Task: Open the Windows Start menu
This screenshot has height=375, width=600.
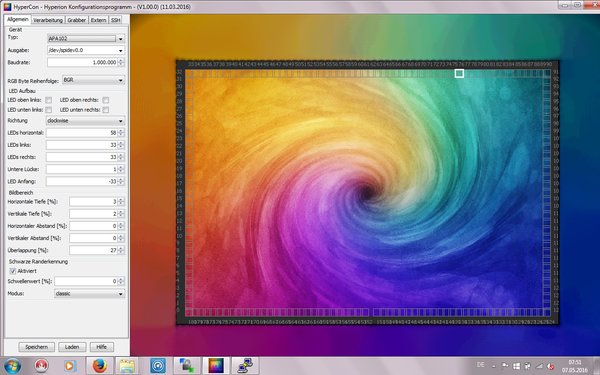Action: click(12, 366)
